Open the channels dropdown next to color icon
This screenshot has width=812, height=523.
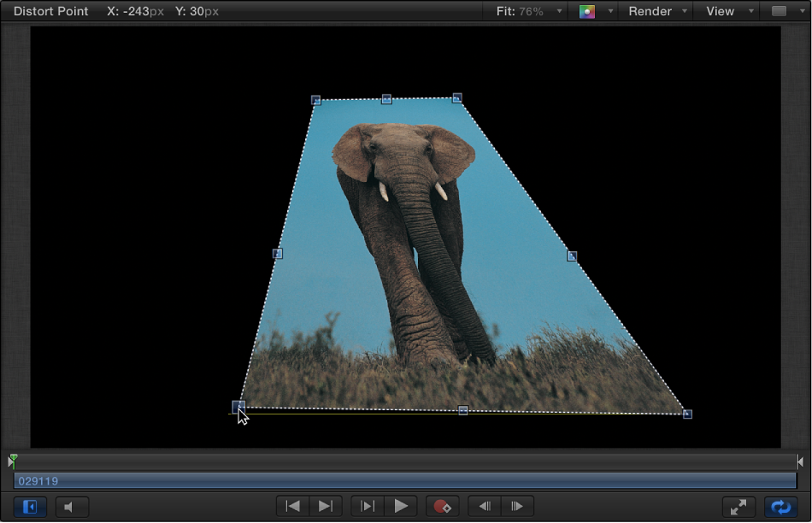point(609,11)
